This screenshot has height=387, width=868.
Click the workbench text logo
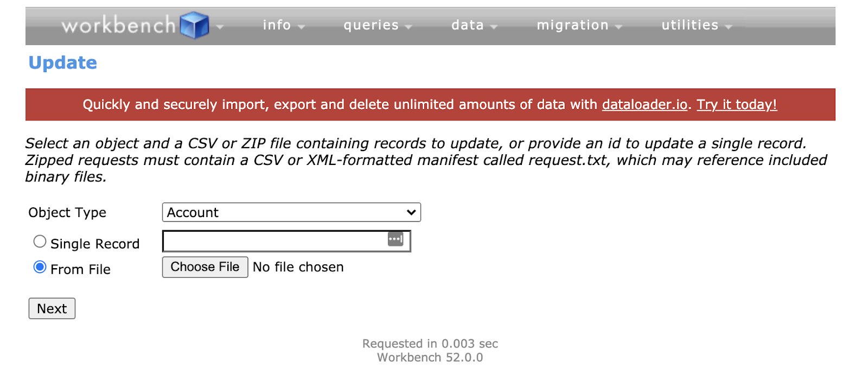pos(119,25)
